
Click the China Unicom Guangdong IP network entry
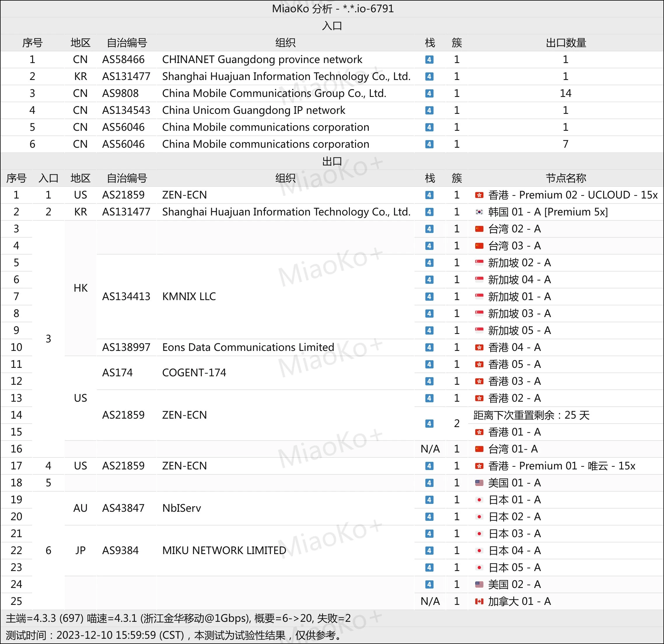click(x=254, y=110)
